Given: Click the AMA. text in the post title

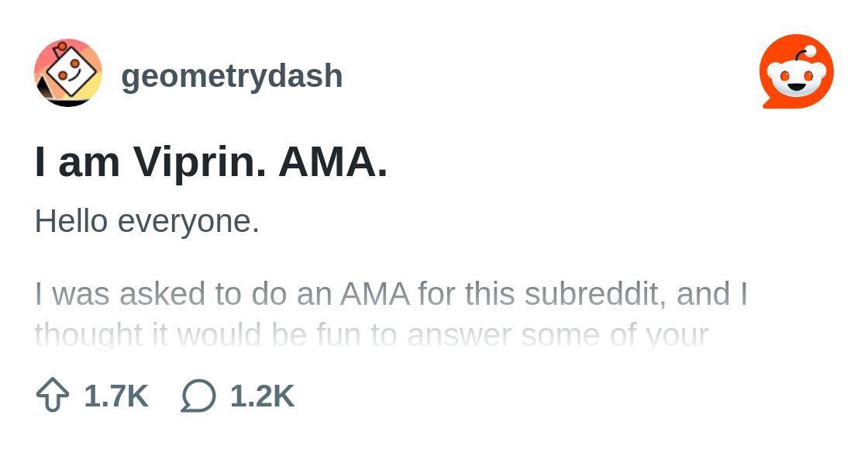Looking at the screenshot, I should [333, 162].
